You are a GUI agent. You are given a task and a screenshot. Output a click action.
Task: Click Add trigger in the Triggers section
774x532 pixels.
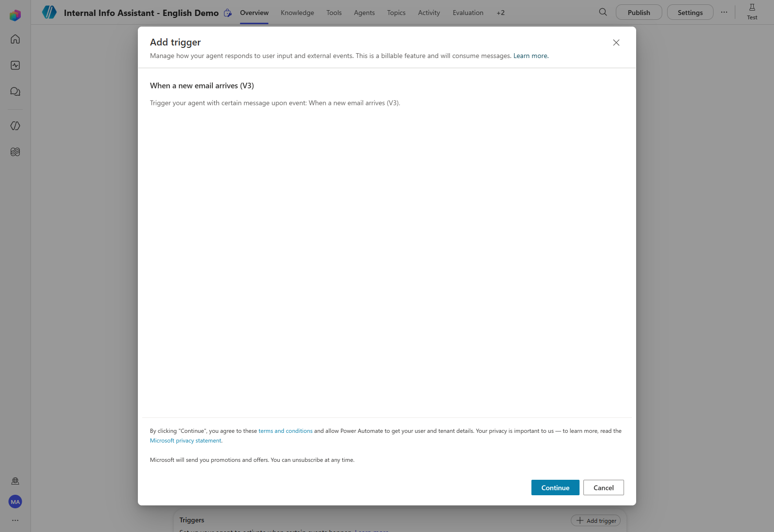point(596,520)
